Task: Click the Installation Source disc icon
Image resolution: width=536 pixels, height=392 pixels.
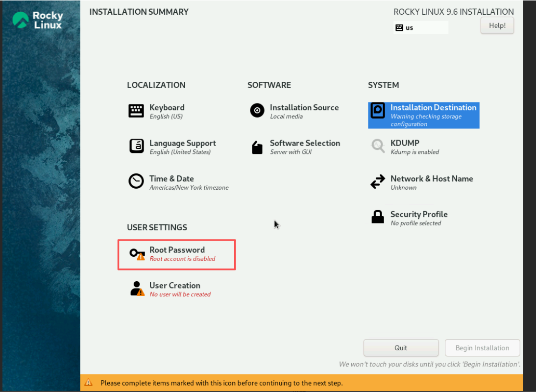Action: click(x=257, y=111)
